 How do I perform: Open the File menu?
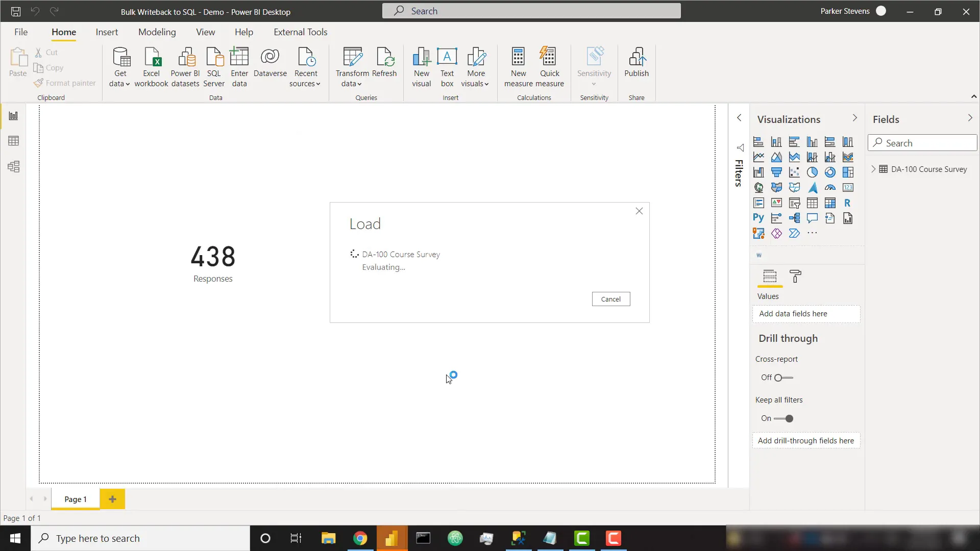click(x=21, y=32)
